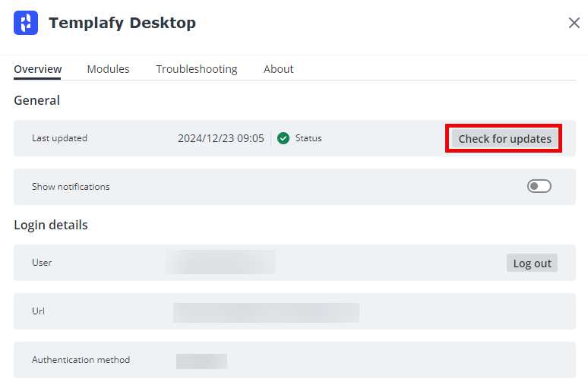Click the Log out button
This screenshot has height=385, width=588.
tap(532, 264)
